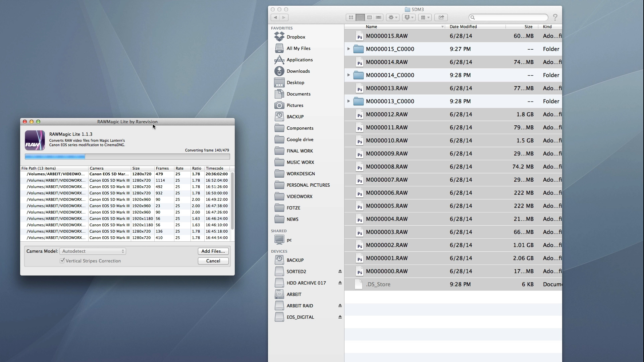
Task: Select VIDEOWORX in the sidebar favorites
Action: [x=299, y=196]
